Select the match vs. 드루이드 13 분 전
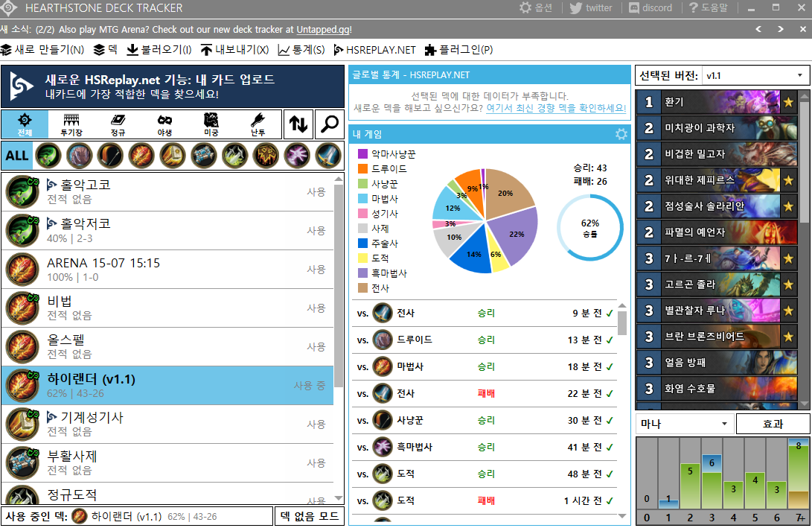 [x=485, y=340]
